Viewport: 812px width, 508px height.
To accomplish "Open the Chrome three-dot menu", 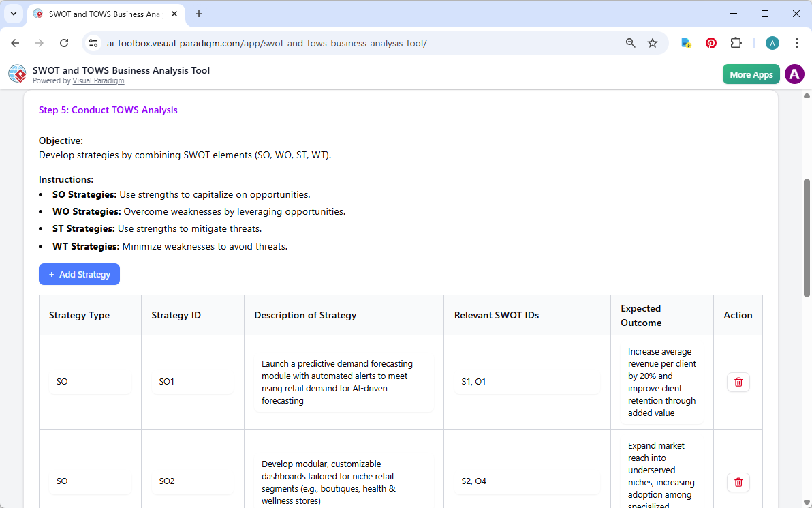I will tap(797, 42).
